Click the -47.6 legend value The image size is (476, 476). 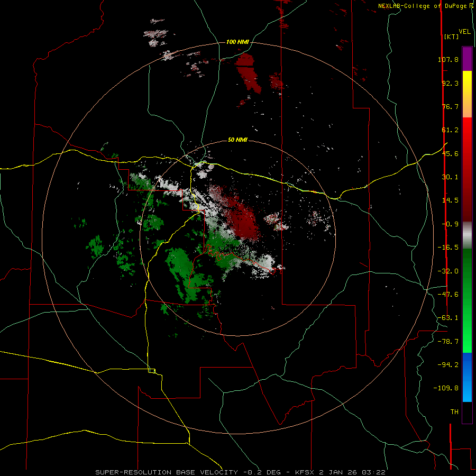tap(448, 295)
